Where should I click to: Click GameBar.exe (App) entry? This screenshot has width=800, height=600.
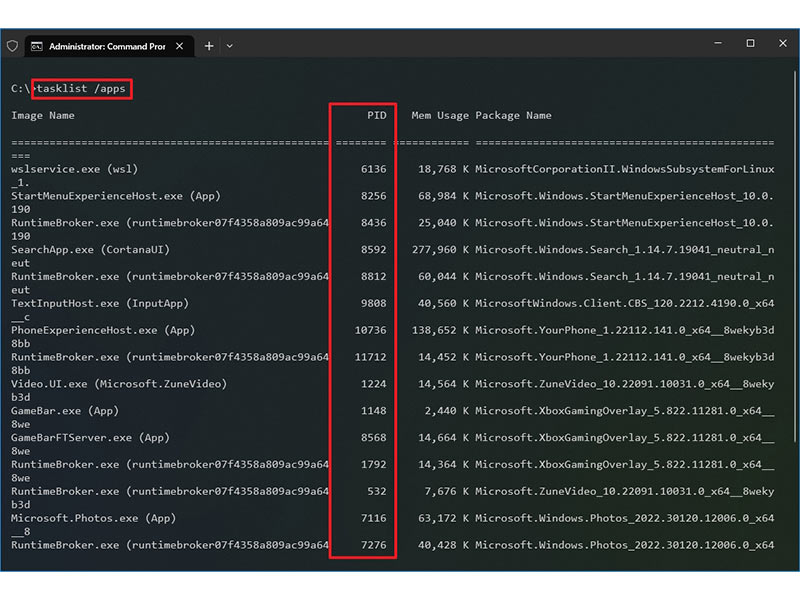coord(65,411)
